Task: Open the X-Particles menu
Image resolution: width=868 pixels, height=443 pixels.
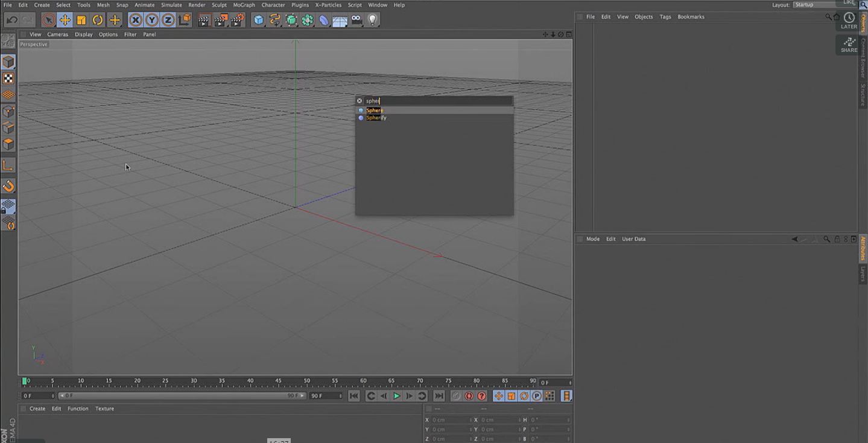Action: pos(328,5)
